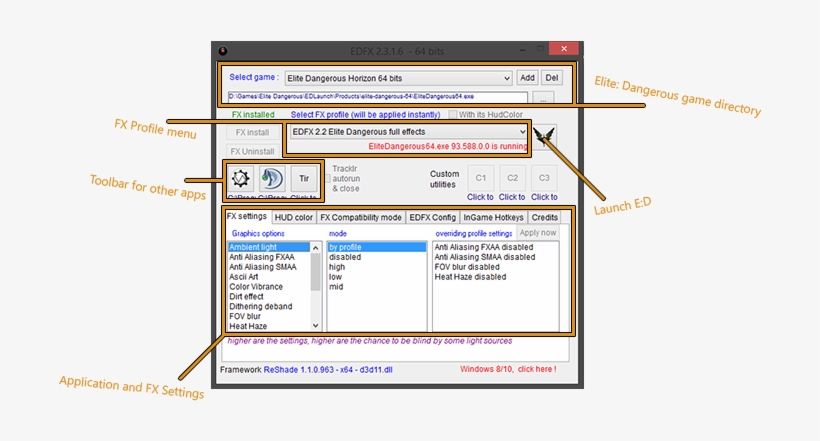Close the EDFX window

point(564,49)
